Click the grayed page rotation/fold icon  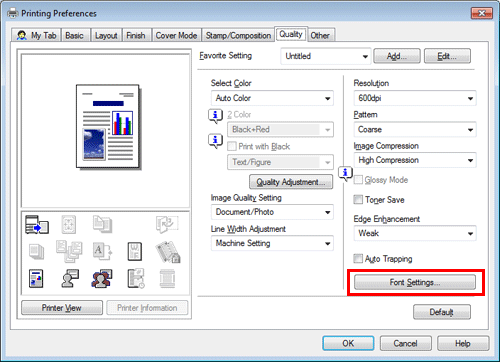coord(167,224)
